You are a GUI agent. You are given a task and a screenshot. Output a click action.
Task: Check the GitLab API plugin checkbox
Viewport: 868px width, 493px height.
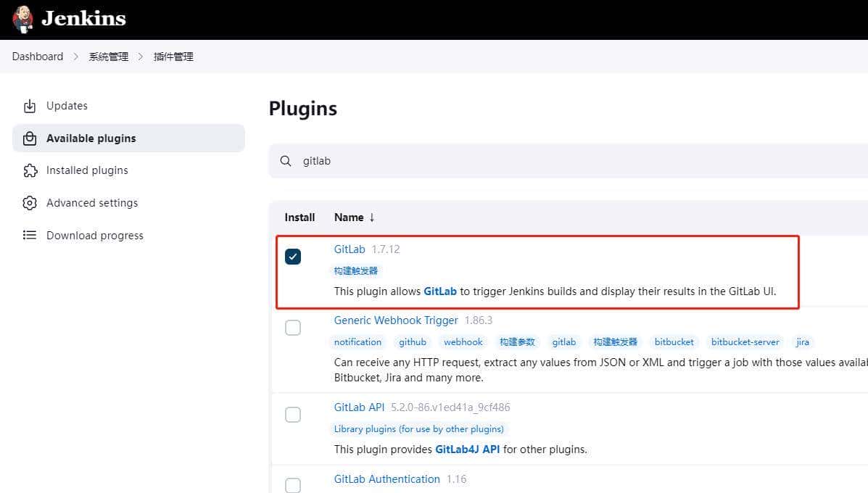pyautogui.click(x=292, y=414)
